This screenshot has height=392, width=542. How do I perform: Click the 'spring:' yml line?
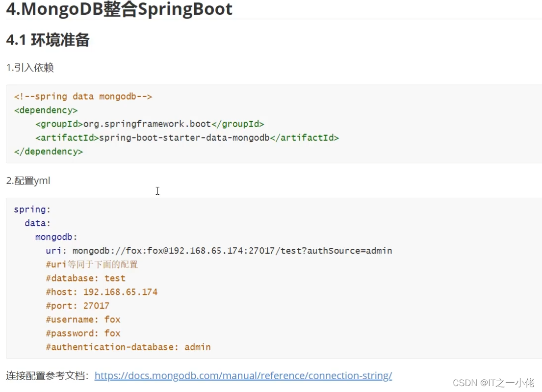[32, 209]
